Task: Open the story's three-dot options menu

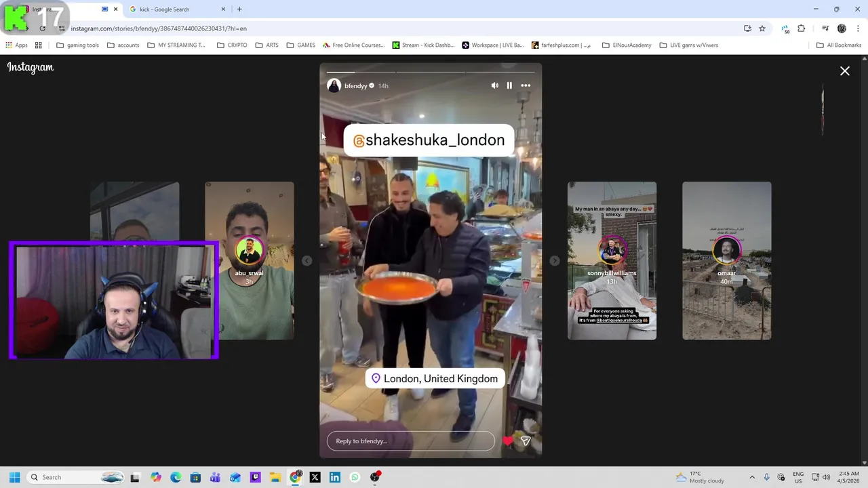Action: coord(526,85)
